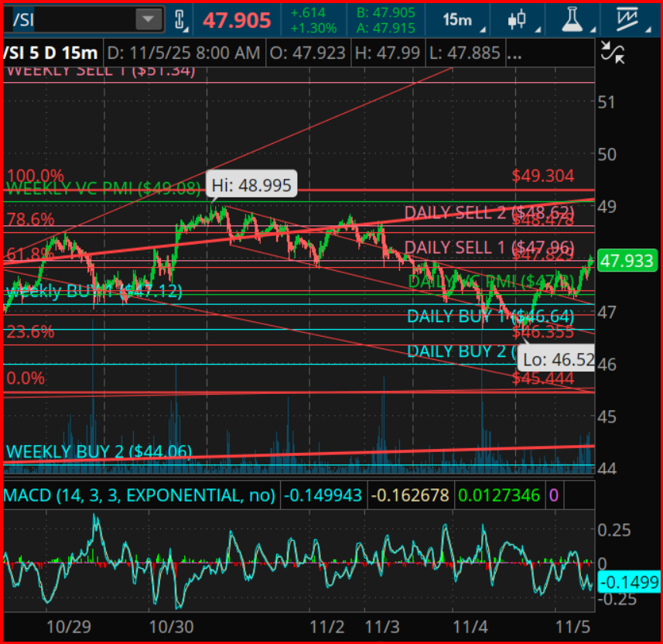The height and width of the screenshot is (644, 663).
Task: Click the MACD study label to edit it
Action: [139, 495]
